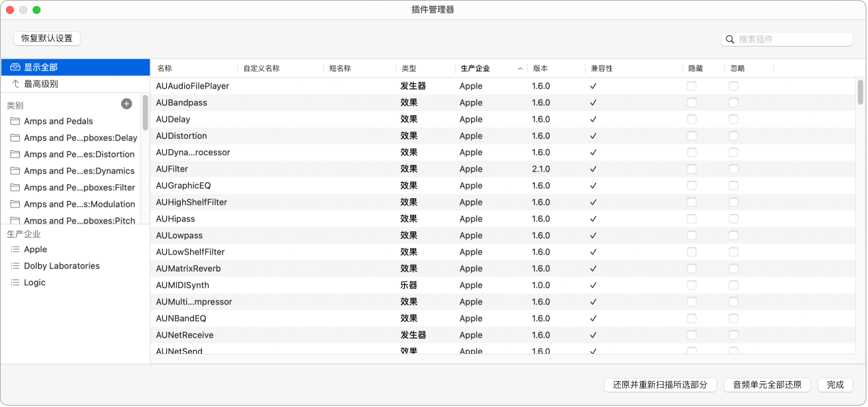The image size is (868, 407).
Task: Select Amps and Pe...es:Distortion category
Action: tap(78, 154)
